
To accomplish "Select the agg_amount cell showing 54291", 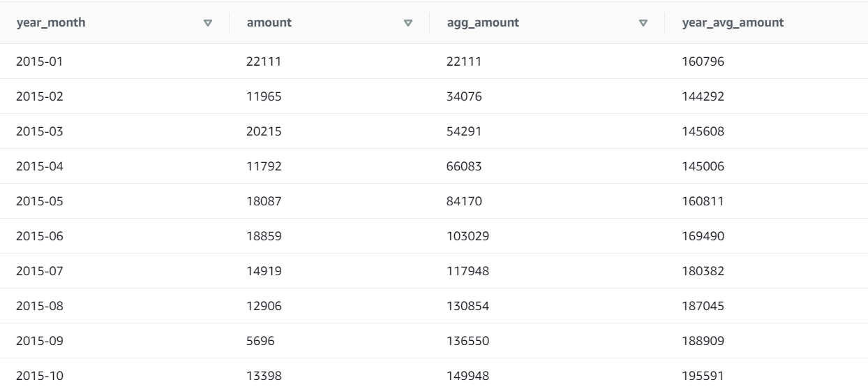I will (464, 131).
